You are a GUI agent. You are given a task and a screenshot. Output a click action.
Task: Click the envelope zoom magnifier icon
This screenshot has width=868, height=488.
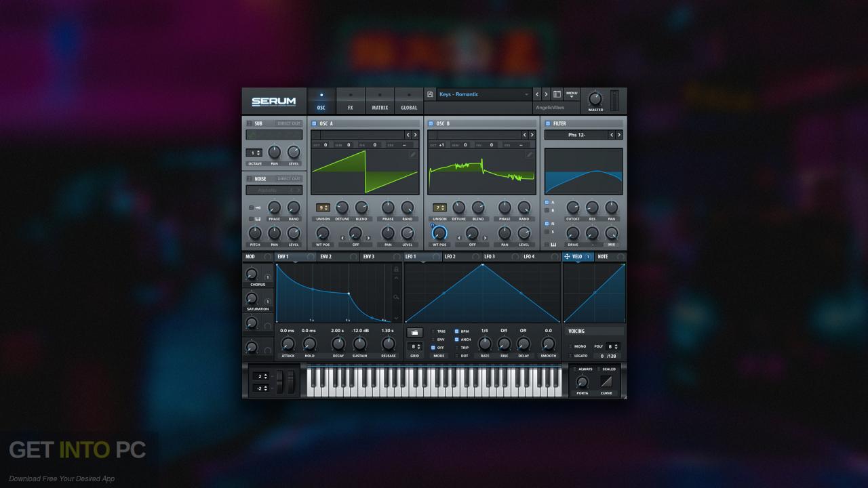click(x=397, y=297)
